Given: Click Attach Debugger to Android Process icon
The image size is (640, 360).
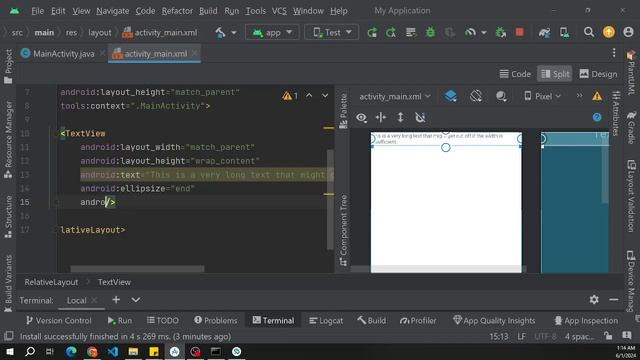Looking at the screenshot, I should coord(500,32).
